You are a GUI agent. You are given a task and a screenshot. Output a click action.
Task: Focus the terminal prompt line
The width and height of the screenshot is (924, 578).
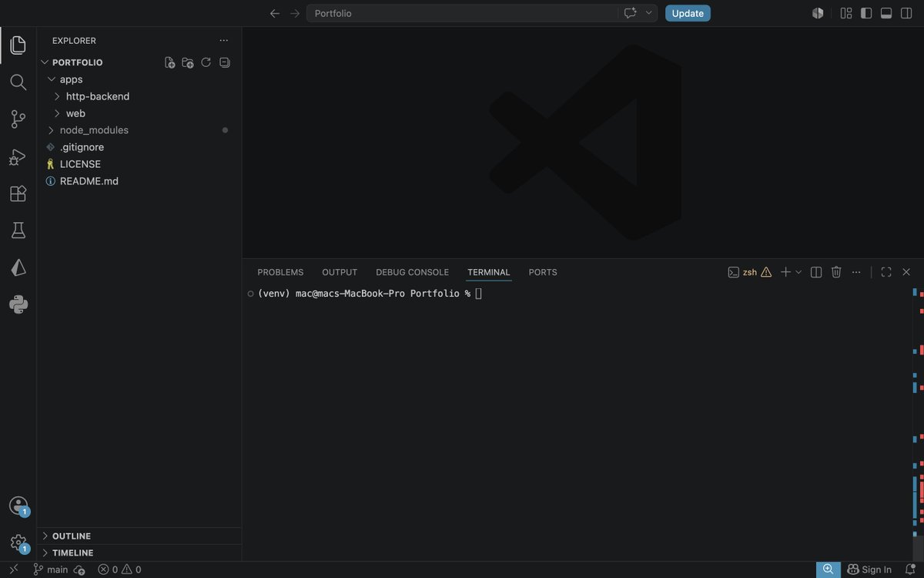coord(370,294)
